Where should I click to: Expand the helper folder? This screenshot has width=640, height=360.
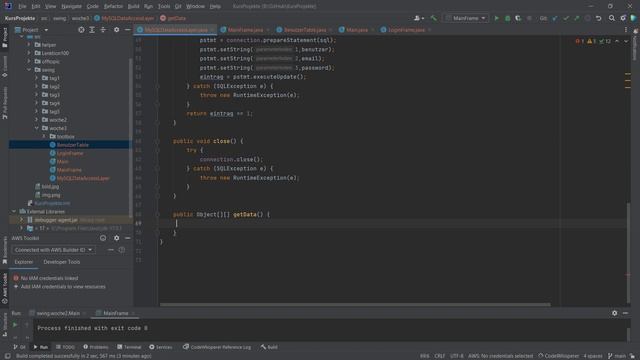[29, 45]
